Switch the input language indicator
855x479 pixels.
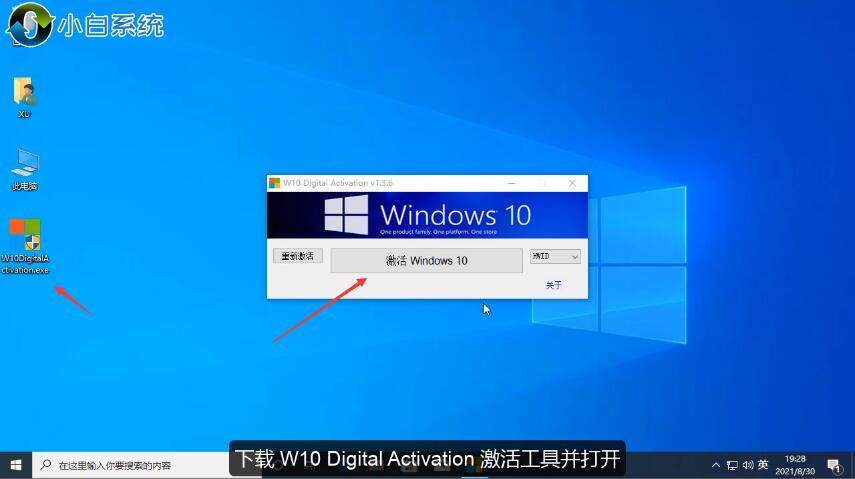pyautogui.click(x=763, y=465)
